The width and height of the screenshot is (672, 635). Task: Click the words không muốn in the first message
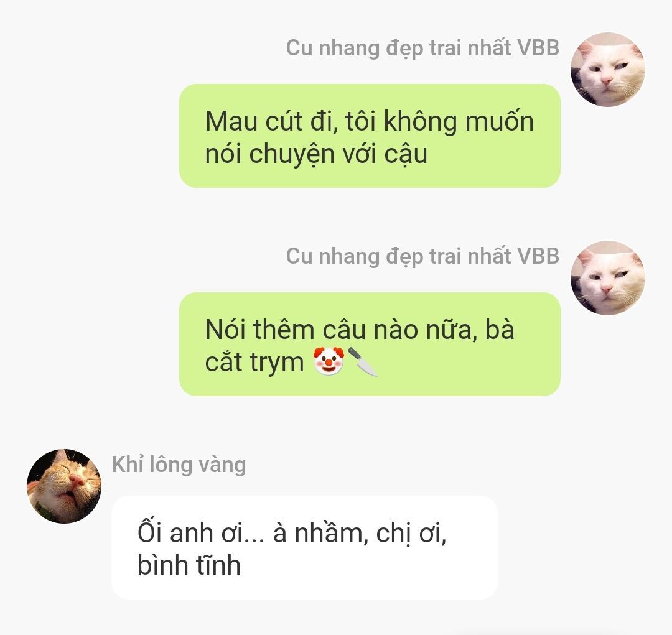[x=459, y=122]
